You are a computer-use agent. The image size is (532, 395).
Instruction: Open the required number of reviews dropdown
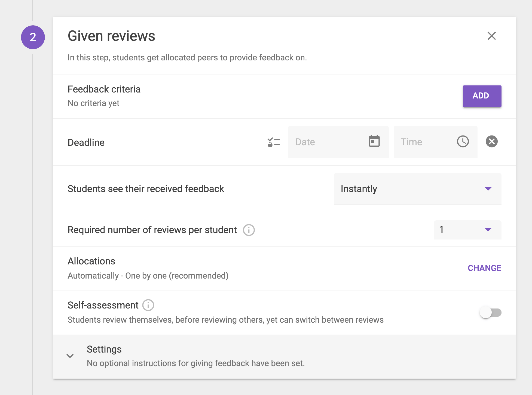tap(467, 230)
